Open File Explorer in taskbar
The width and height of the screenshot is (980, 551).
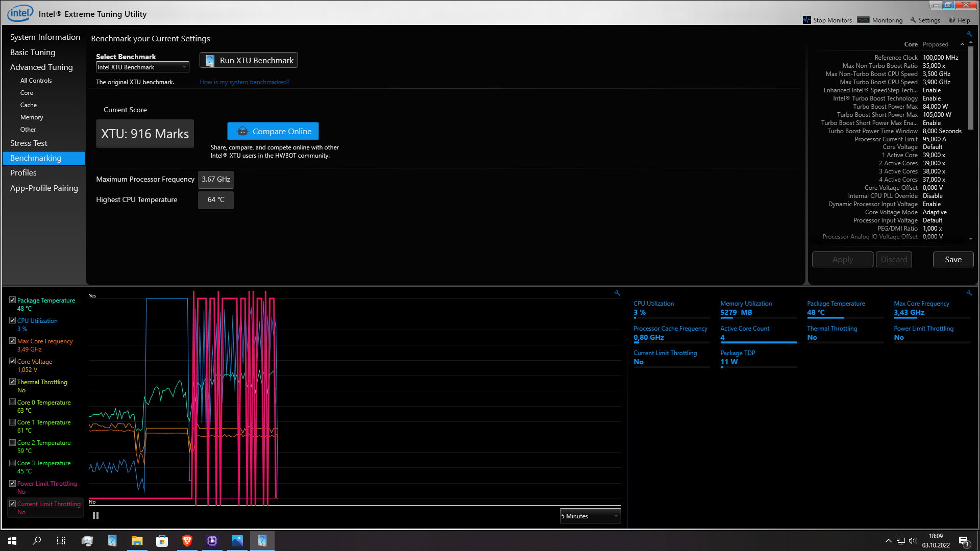[137, 541]
